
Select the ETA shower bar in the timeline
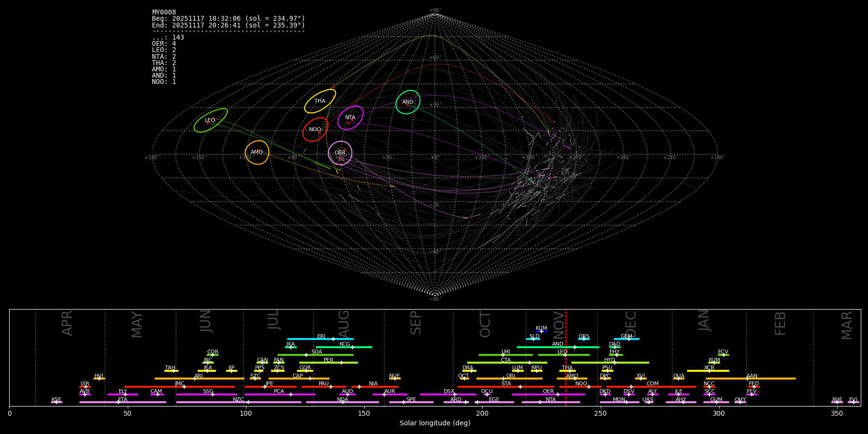(123, 402)
